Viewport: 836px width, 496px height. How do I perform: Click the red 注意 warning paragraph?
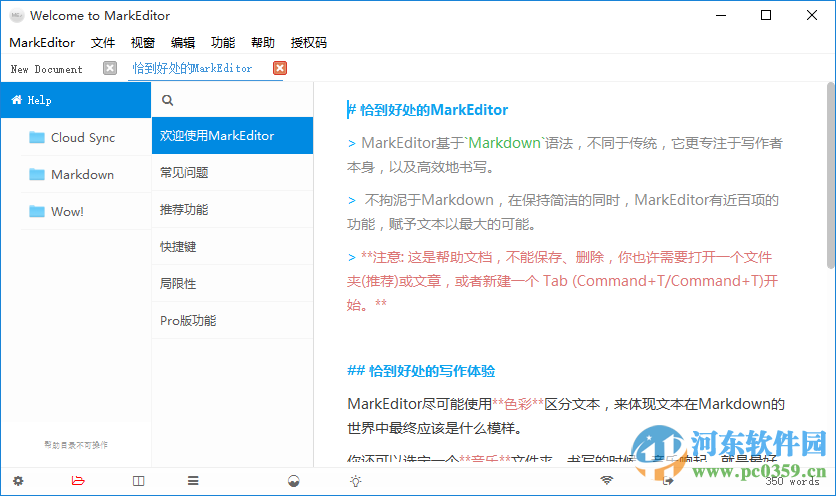click(562, 281)
